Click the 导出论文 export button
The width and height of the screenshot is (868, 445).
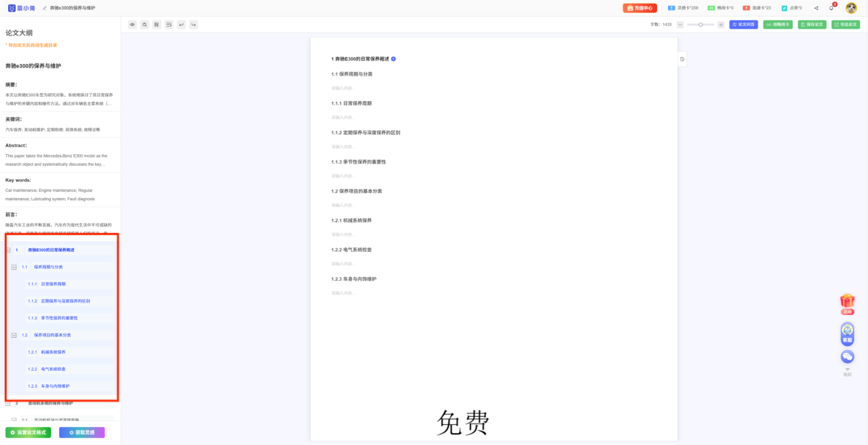845,24
